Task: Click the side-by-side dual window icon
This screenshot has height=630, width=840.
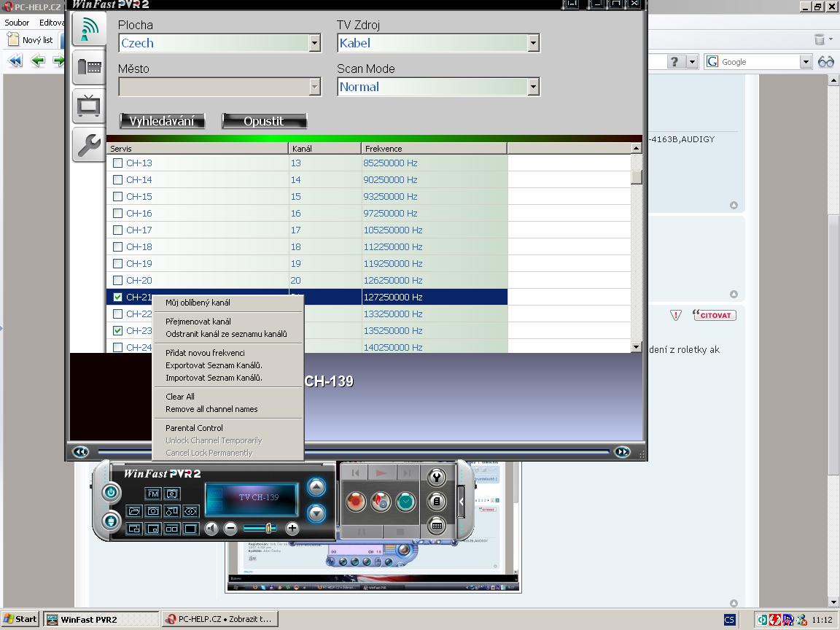Action: pyautogui.click(x=172, y=529)
